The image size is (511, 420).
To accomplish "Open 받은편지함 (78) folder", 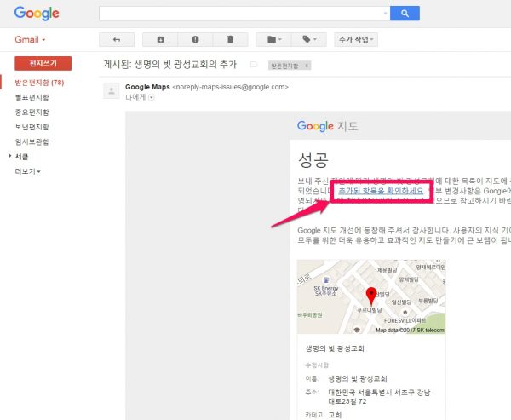I will click(x=39, y=83).
